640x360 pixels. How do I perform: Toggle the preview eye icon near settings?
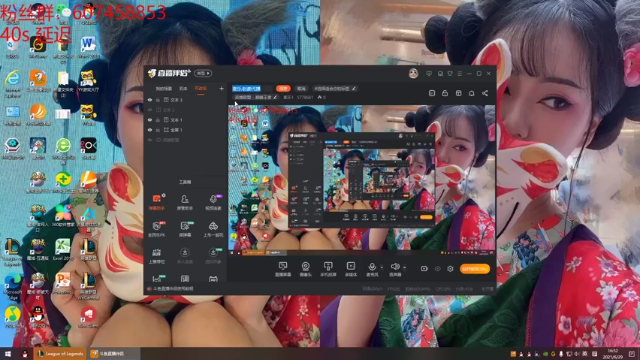[438, 269]
